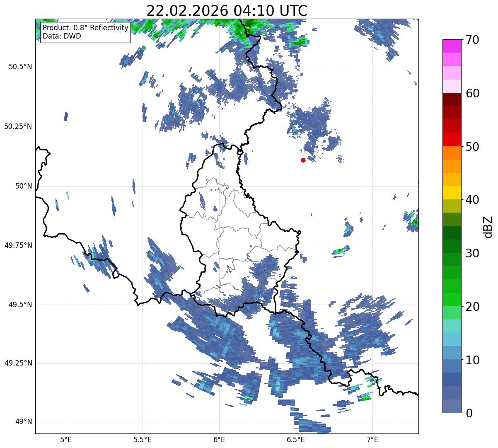Click the olive colorbar segment below 40

tap(452, 206)
